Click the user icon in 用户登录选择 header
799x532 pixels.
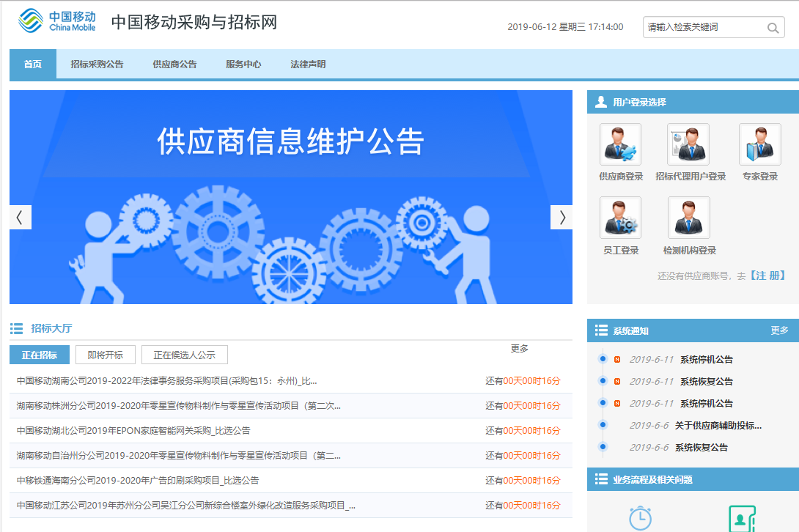[x=601, y=102]
